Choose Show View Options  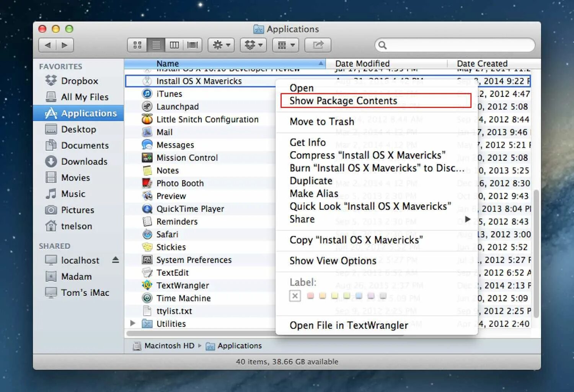tap(377, 261)
